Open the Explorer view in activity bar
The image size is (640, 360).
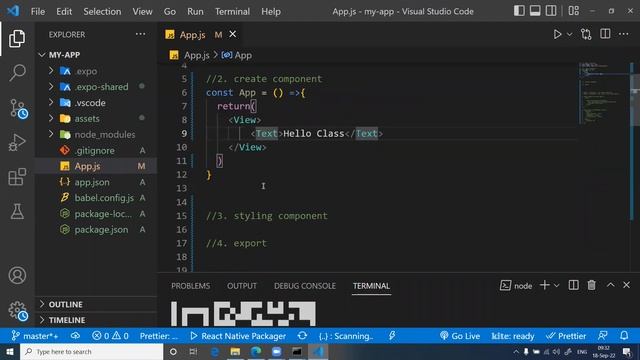[17, 38]
